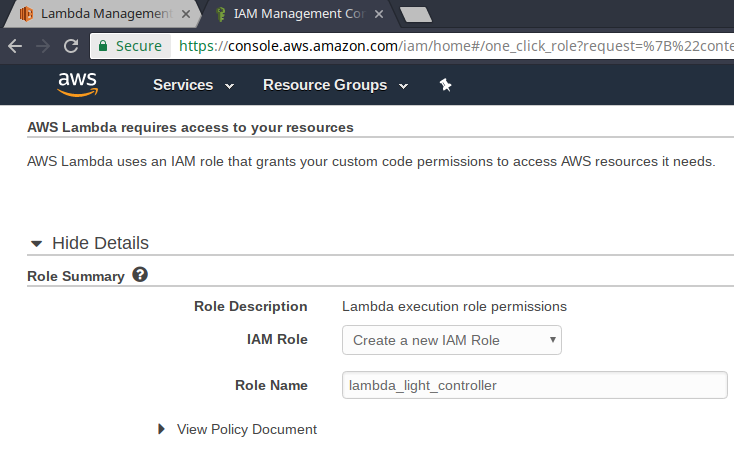Image resolution: width=734 pixels, height=451 pixels.
Task: Click the browser back arrow
Action: (x=15, y=46)
